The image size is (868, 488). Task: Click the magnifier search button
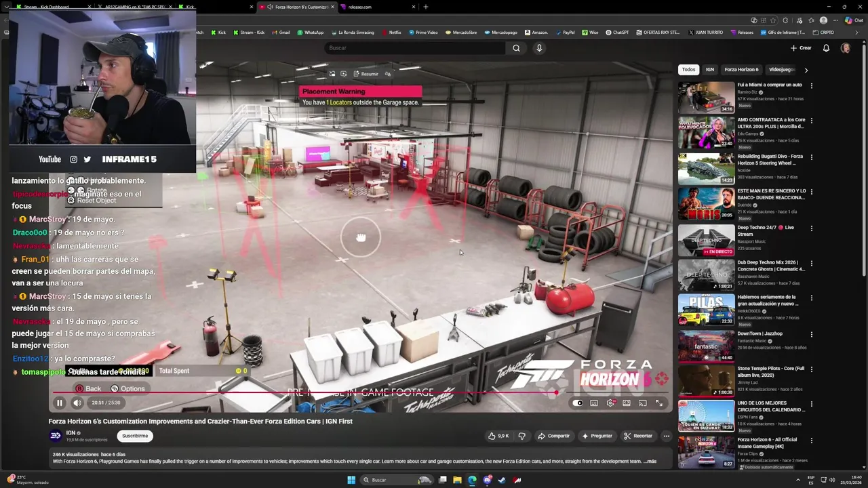pyautogui.click(x=517, y=48)
